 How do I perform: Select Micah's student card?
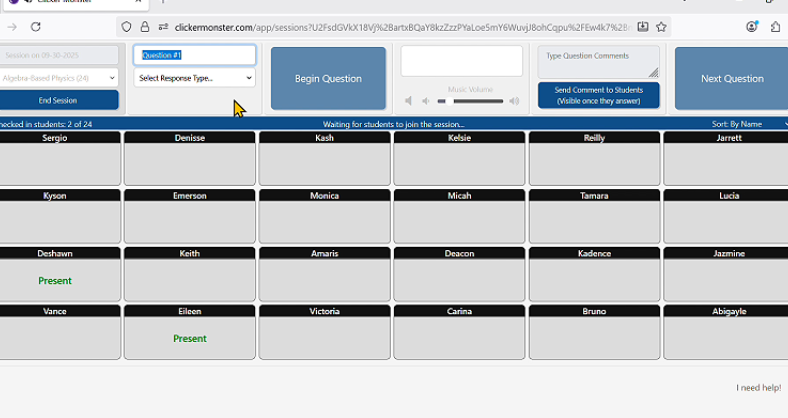click(459, 216)
